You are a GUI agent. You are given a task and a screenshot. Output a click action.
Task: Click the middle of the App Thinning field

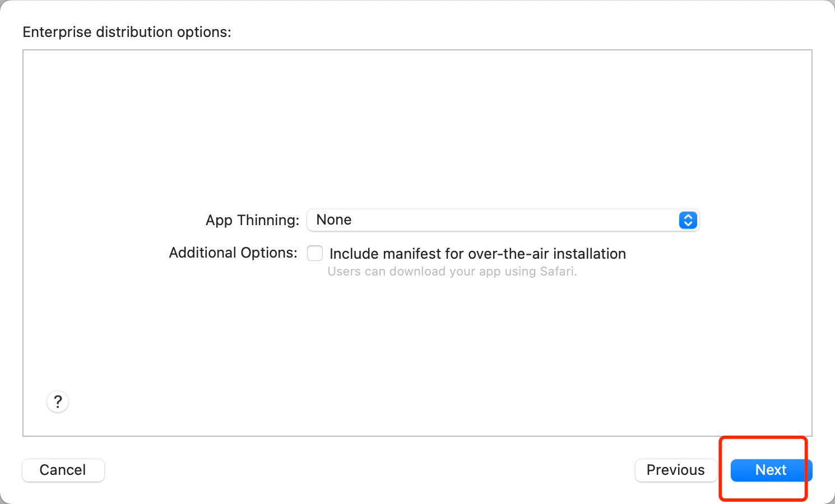pyautogui.click(x=503, y=220)
